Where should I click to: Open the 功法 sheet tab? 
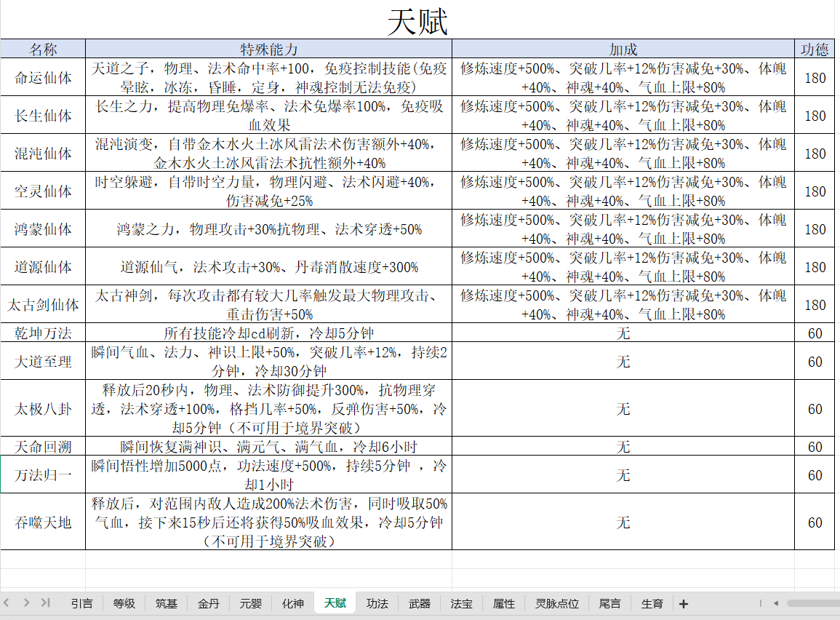pos(377,603)
